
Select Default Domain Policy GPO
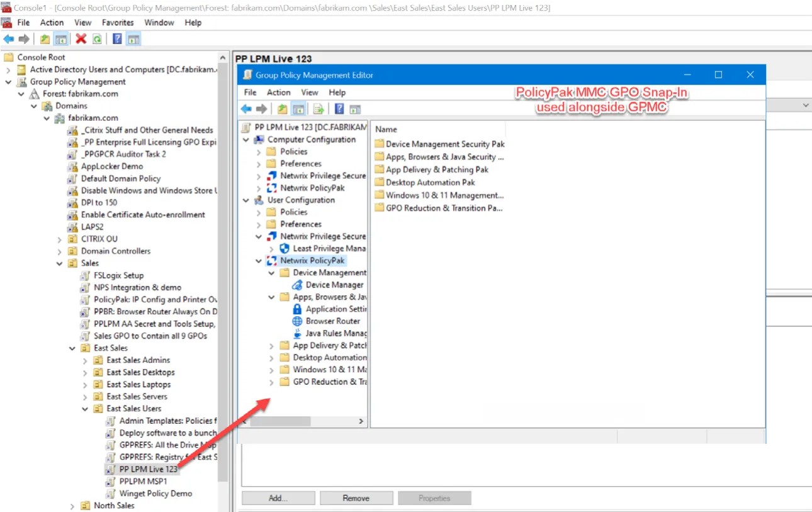click(x=114, y=179)
